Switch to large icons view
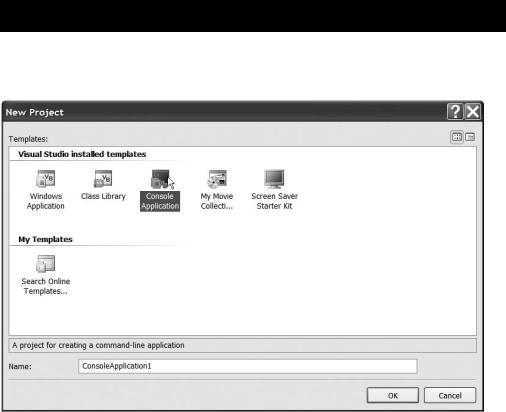Viewport: 506px width, 412px height. pyautogui.click(x=457, y=137)
